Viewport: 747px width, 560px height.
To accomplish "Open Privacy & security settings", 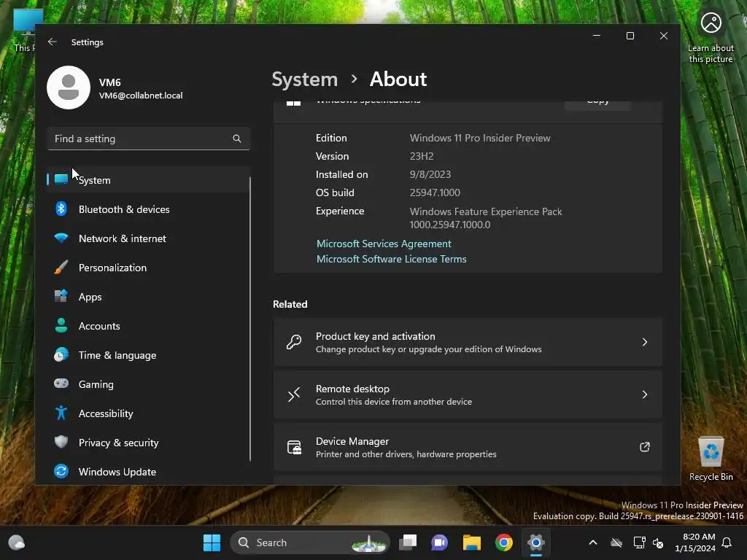I will point(149,443).
